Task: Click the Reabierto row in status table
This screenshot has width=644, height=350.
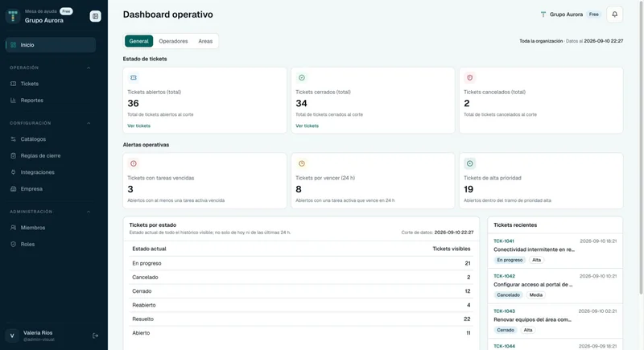Action: [301, 305]
